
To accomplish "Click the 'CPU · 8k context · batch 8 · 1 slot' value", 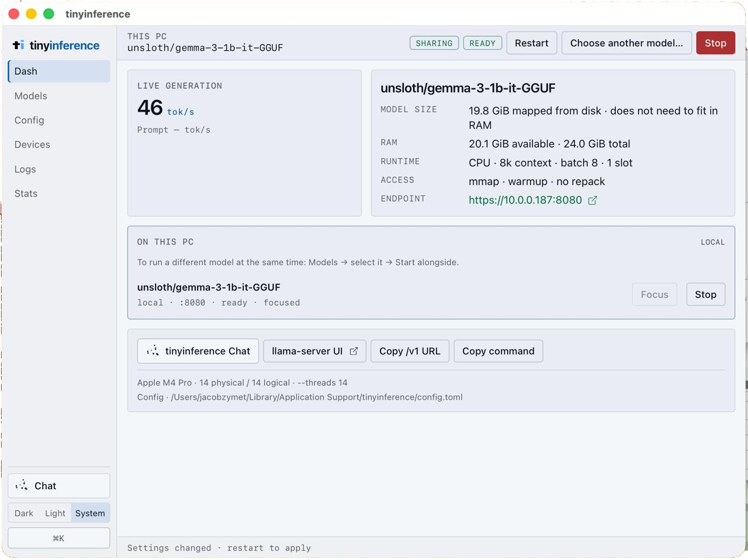I will 550,163.
